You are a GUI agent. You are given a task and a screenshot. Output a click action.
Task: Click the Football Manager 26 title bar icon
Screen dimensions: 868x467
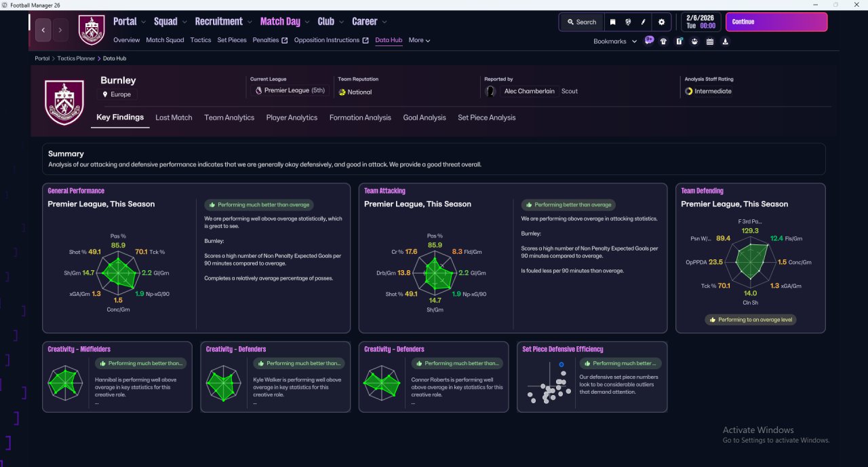pos(5,5)
